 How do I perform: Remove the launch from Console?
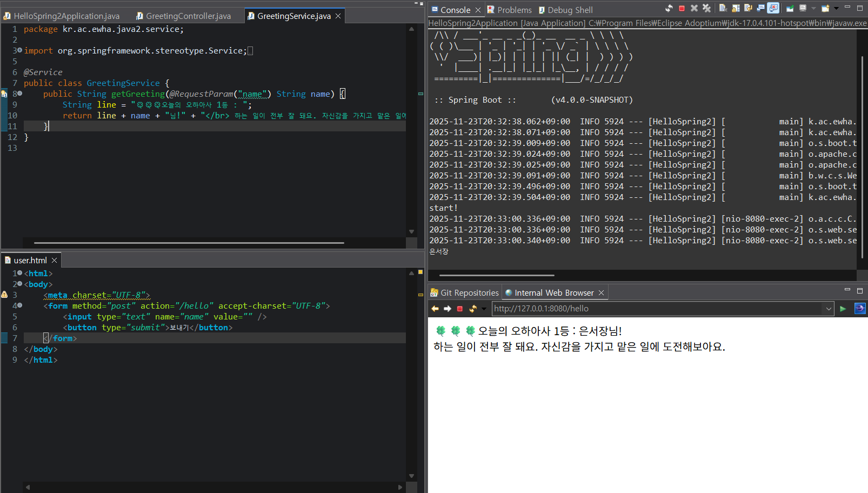[694, 8]
